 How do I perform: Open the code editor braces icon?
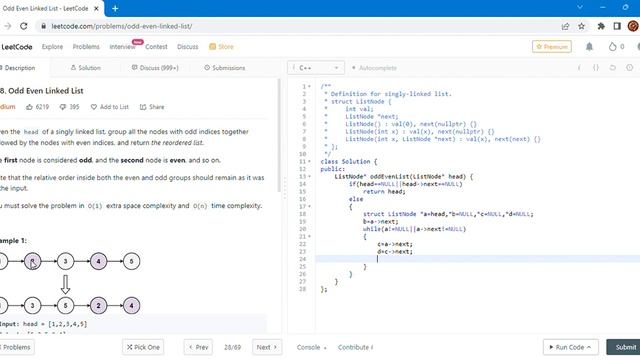(596, 68)
